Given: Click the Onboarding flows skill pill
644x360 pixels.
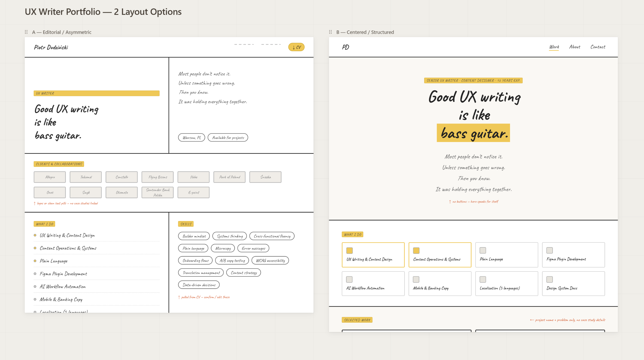Looking at the screenshot, I should click(x=195, y=260).
